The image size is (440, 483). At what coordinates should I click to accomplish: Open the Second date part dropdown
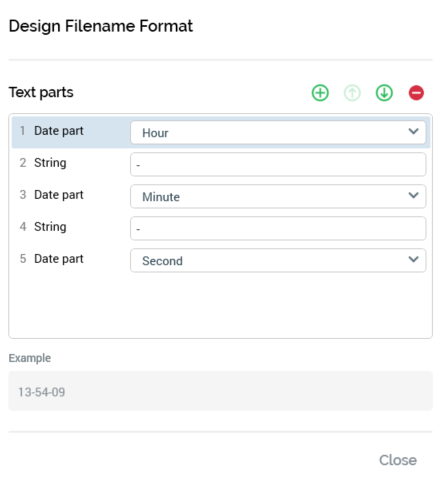pyautogui.click(x=278, y=261)
